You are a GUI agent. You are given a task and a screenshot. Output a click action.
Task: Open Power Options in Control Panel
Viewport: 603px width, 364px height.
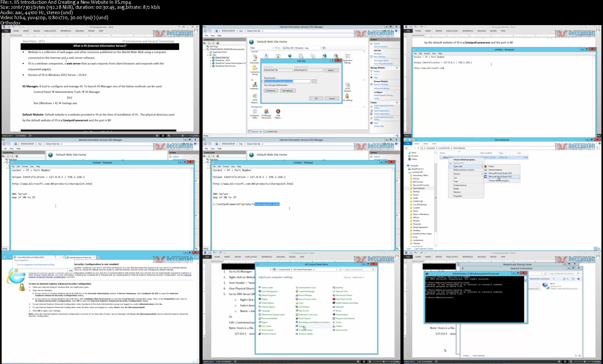pyautogui.click(x=303, y=318)
